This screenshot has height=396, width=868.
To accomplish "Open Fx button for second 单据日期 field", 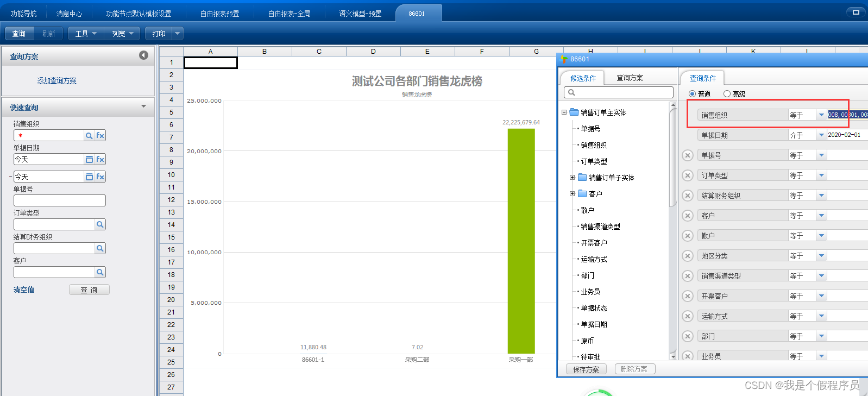I will coord(100,177).
